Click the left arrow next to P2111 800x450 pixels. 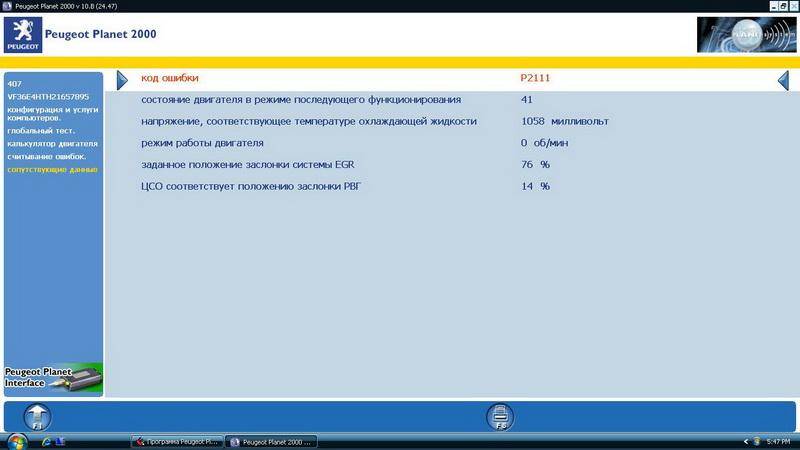pyautogui.click(x=783, y=80)
